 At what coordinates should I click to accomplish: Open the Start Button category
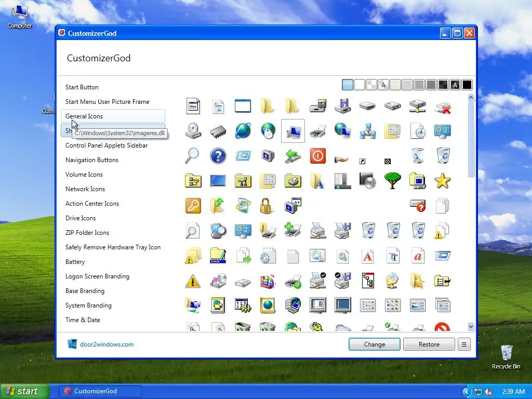82,87
